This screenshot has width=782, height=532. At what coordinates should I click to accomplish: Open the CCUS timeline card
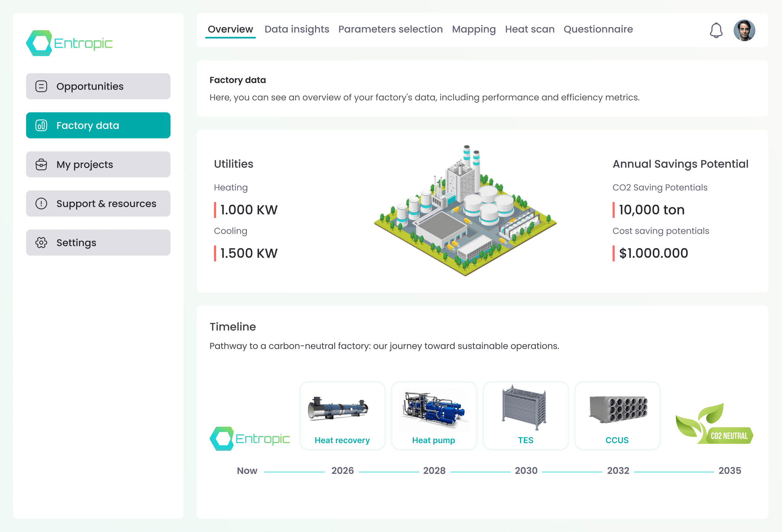coord(617,416)
